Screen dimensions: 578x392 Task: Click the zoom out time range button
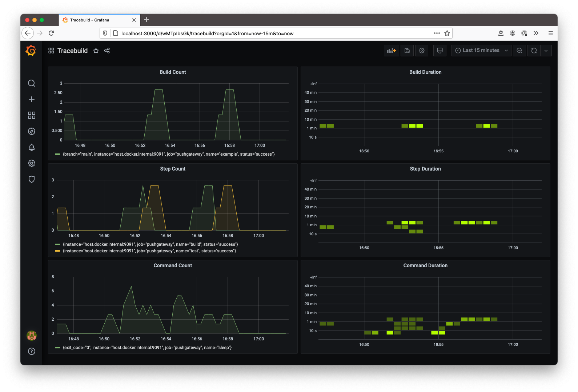[519, 51]
